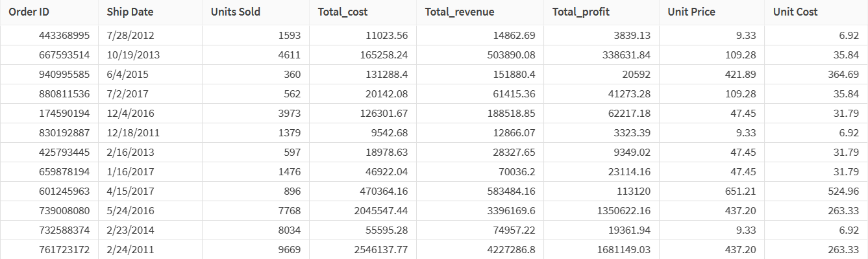Sort by the Order ID column header

[x=49, y=12]
